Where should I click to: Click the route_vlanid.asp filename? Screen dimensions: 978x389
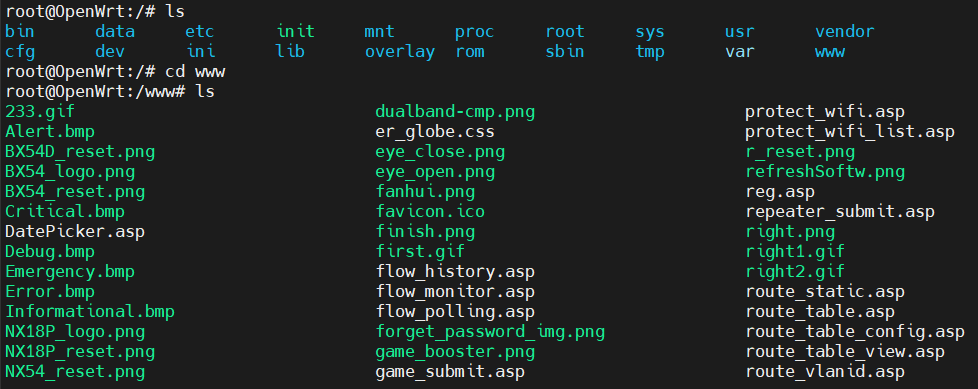pos(825,372)
